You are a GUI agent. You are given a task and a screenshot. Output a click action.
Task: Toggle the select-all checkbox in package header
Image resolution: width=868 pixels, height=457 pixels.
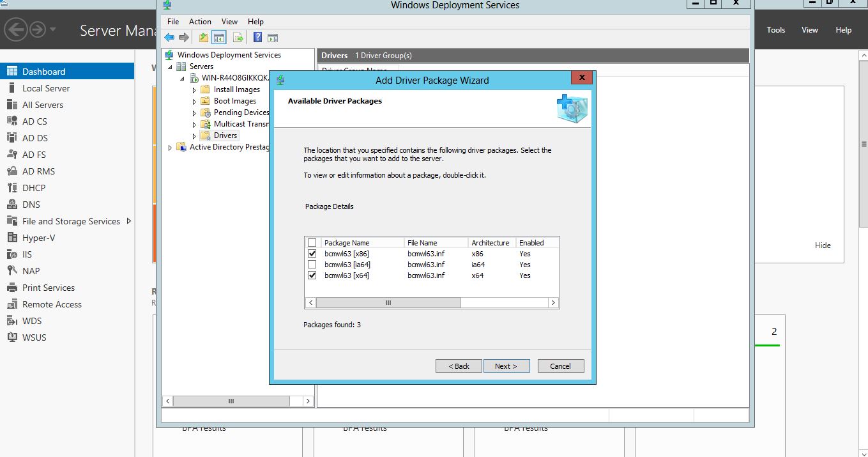[312, 243]
